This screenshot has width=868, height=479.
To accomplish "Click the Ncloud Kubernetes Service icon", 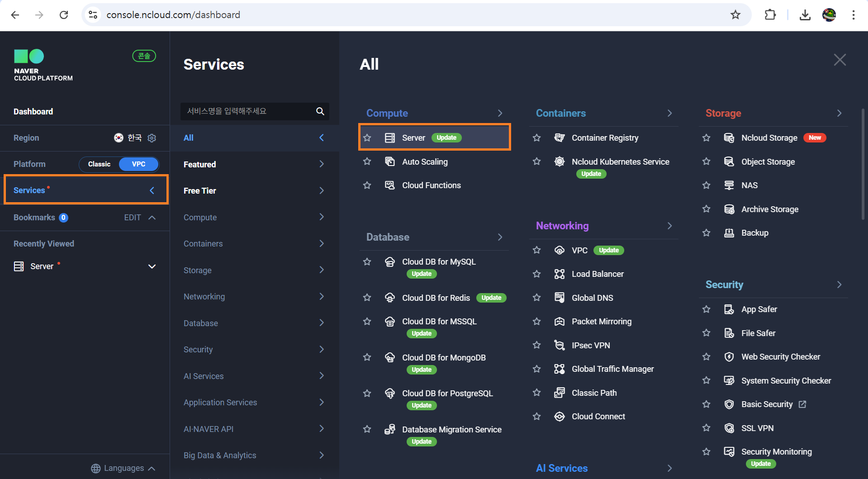I will 560,161.
